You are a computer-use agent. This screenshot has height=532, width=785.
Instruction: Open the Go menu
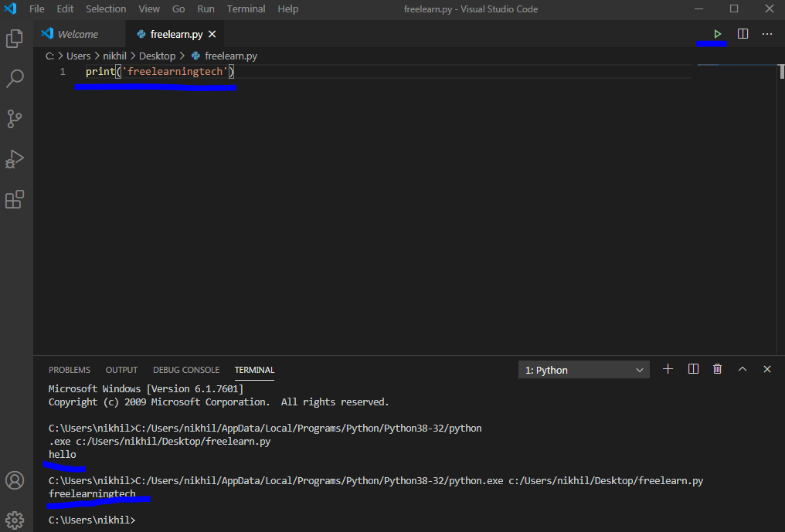[178, 9]
